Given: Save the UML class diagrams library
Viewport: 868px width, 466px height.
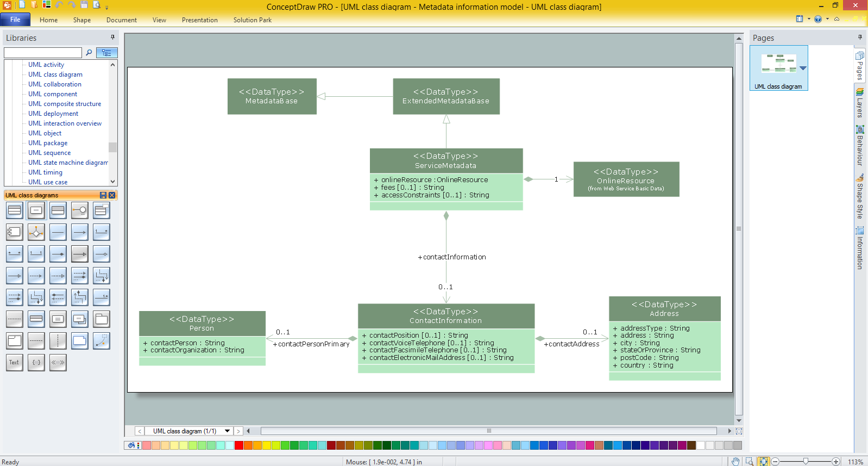Looking at the screenshot, I should click(103, 195).
